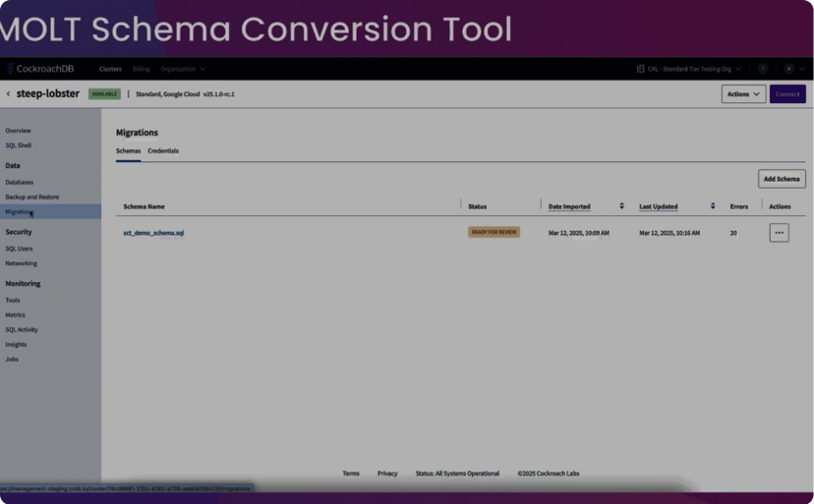
Task: Open the Clusters navigation item
Action: coord(110,69)
